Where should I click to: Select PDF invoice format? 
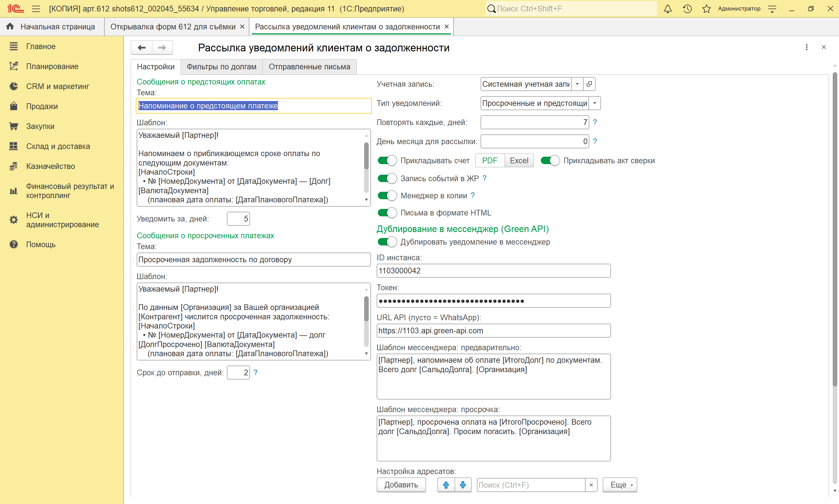coord(490,161)
